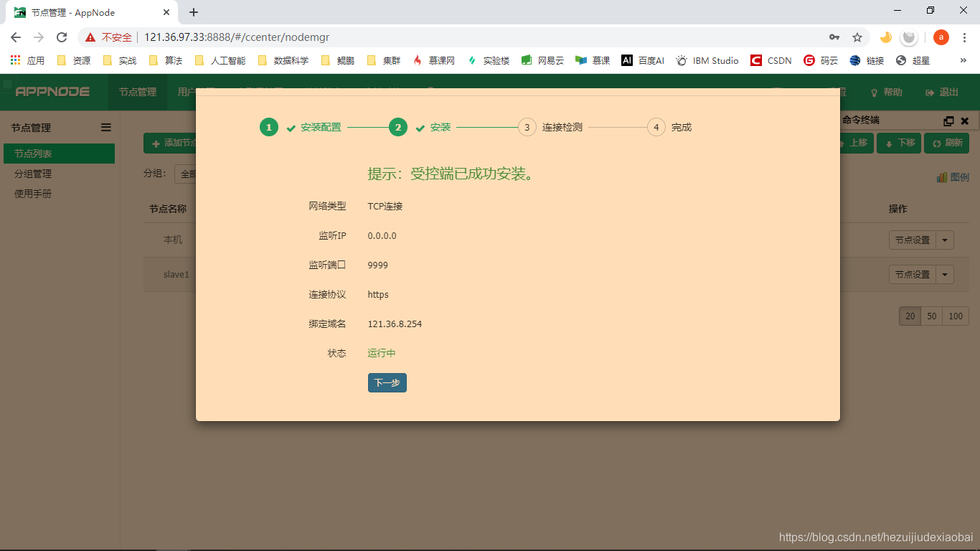Open the 资源 bookmark folder
This screenshot has width=980, height=551.
click(x=74, y=60)
